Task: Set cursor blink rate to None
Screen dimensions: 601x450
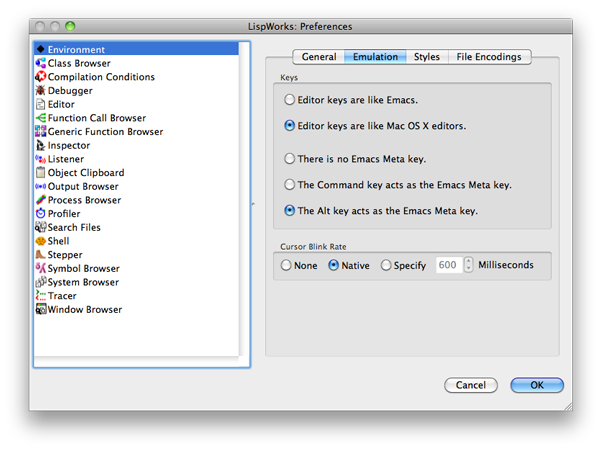Action: tap(287, 266)
